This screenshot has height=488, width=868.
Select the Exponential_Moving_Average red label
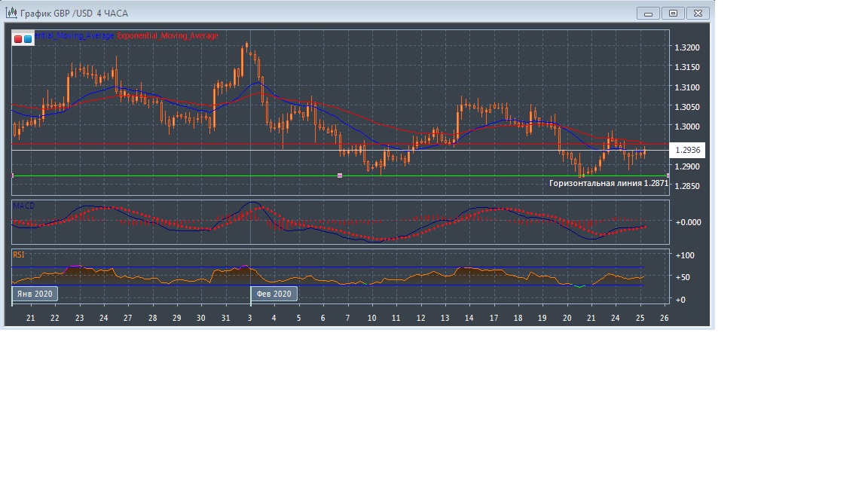tap(167, 36)
